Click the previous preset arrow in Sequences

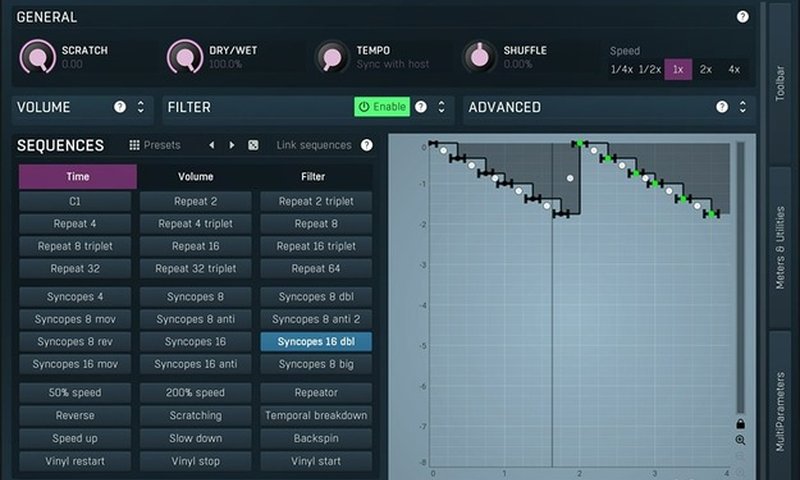tap(211, 145)
